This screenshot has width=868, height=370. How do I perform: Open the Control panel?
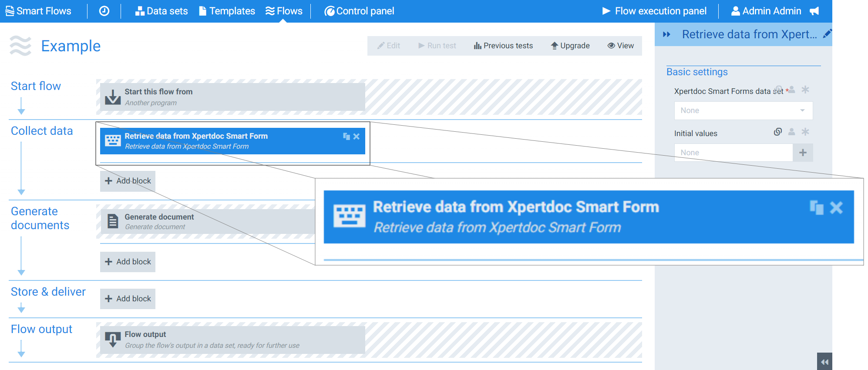(x=359, y=11)
